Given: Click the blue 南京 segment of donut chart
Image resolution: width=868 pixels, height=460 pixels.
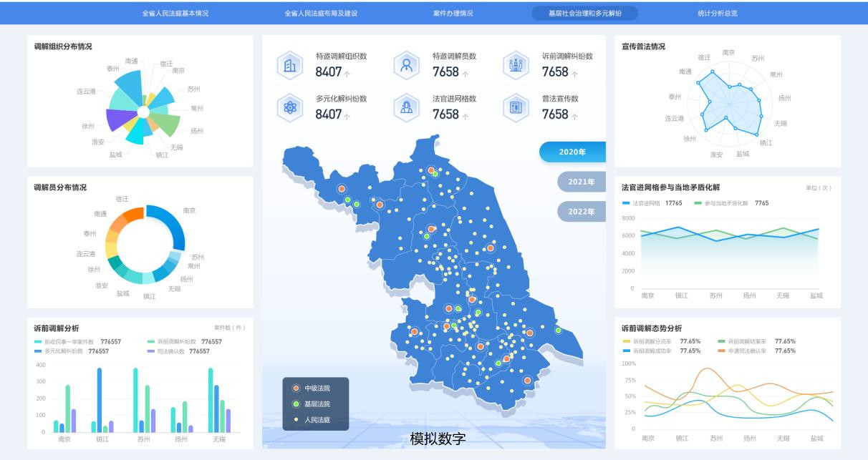Looking at the screenshot, I should (176, 225).
